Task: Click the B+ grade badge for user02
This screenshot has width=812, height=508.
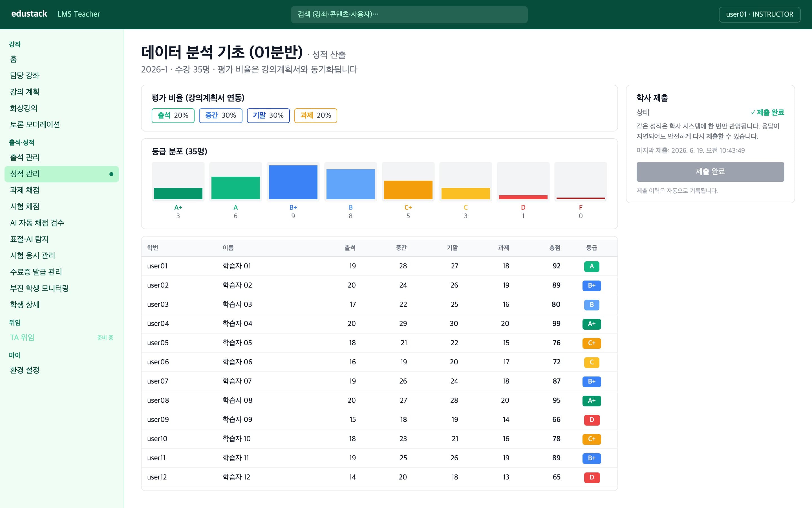Action: coord(592,286)
